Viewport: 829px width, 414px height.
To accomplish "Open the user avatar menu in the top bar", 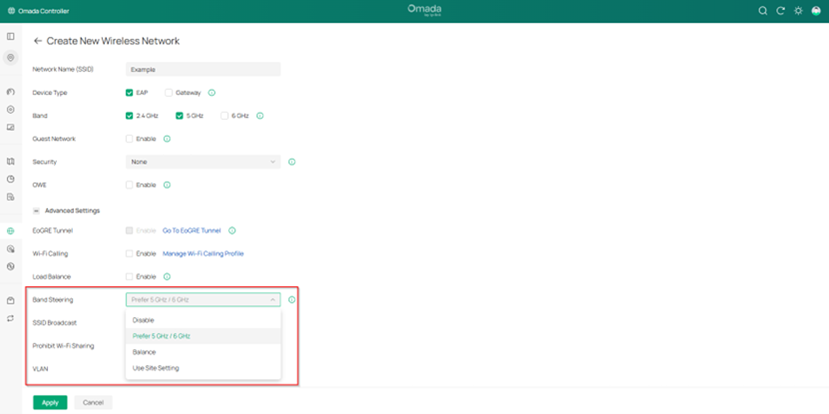I will click(x=816, y=11).
